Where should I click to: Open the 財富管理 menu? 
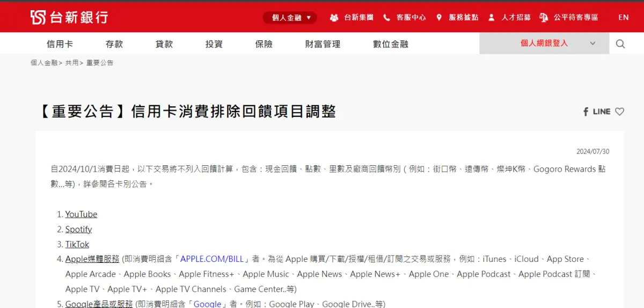(x=323, y=44)
